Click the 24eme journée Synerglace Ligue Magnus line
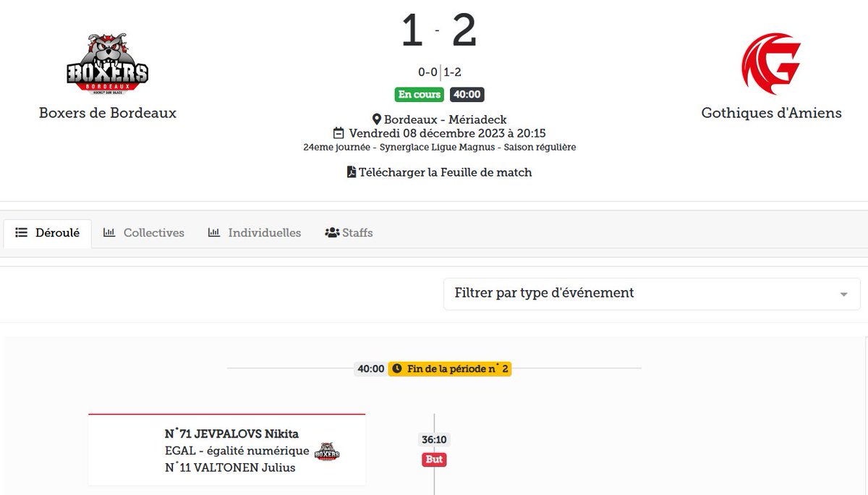Viewport: 868px width, 495px height. pyautogui.click(x=440, y=147)
